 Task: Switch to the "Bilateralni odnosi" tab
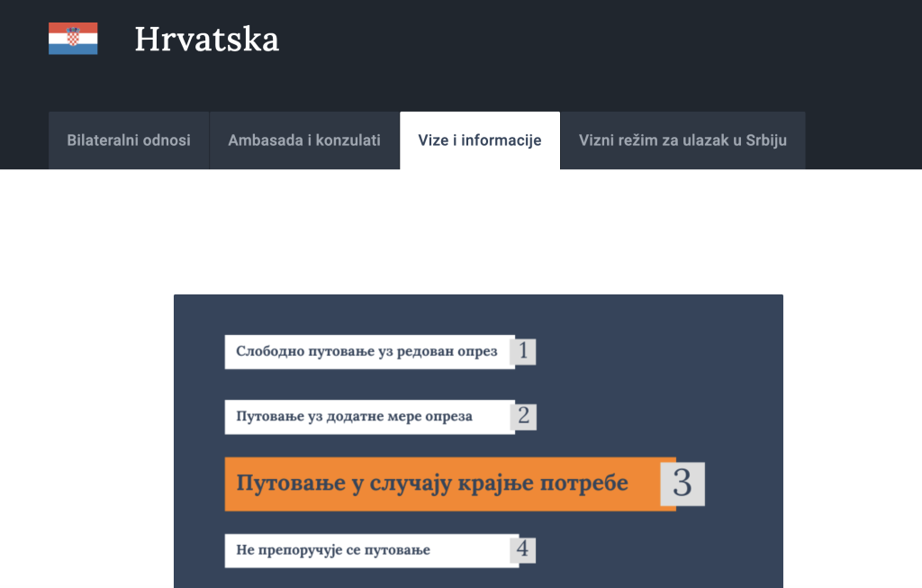128,140
